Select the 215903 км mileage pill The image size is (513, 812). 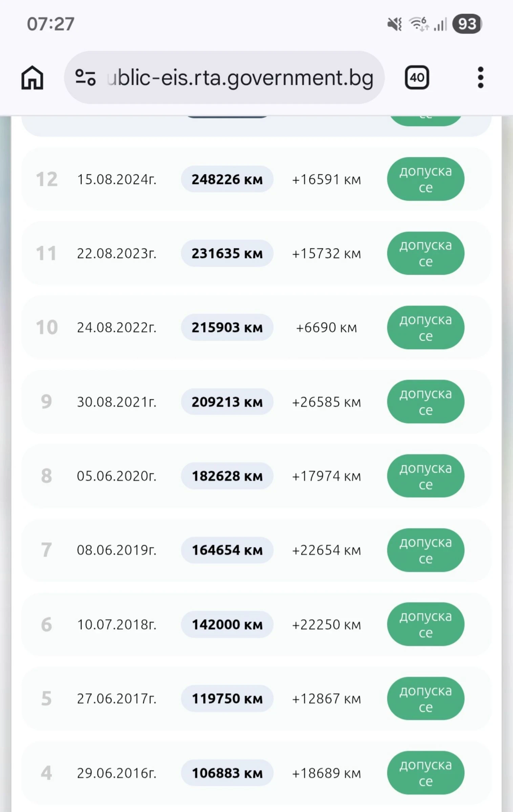227,327
